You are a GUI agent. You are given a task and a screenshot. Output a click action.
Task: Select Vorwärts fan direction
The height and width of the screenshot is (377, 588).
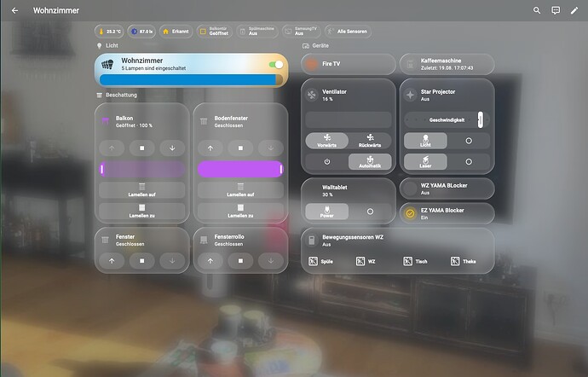tap(327, 141)
